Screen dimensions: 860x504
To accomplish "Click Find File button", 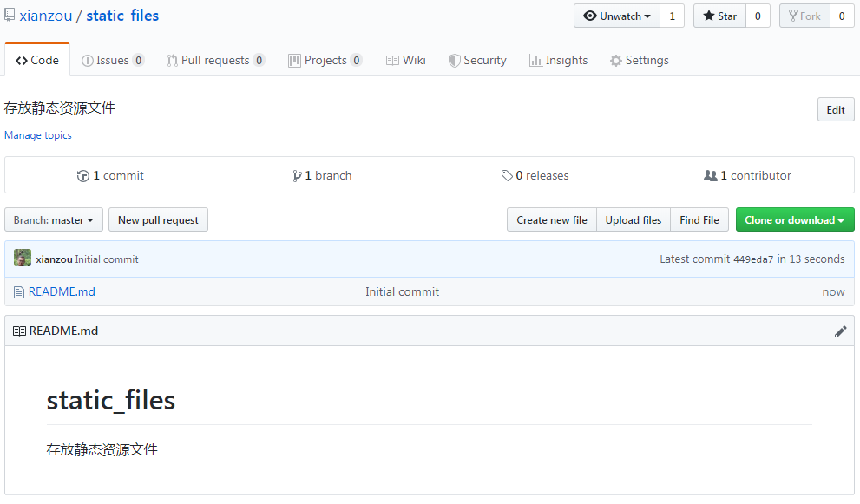I will point(699,220).
